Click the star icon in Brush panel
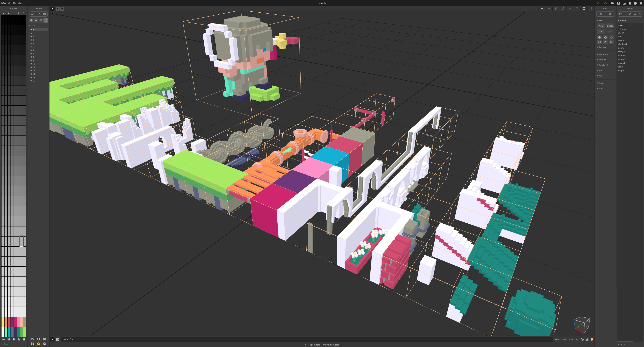Screen dimensions: 644x347 (36, 20)
